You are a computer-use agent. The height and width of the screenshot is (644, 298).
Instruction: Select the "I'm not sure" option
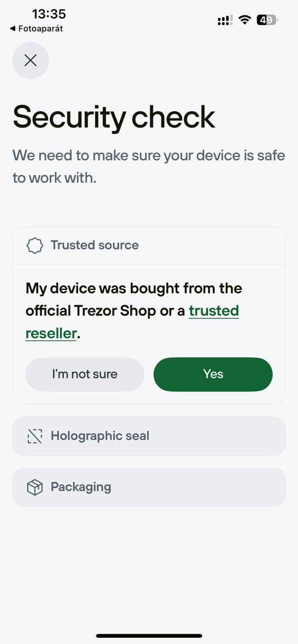coord(85,374)
